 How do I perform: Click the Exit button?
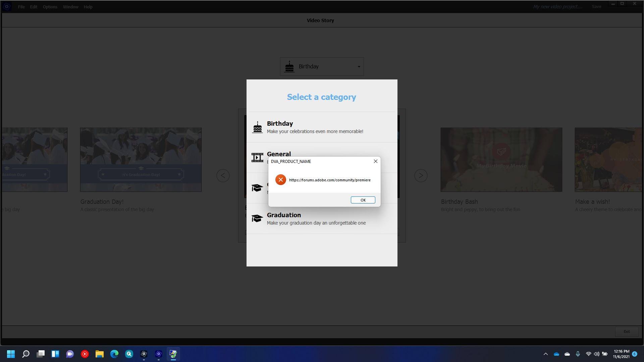point(626,331)
